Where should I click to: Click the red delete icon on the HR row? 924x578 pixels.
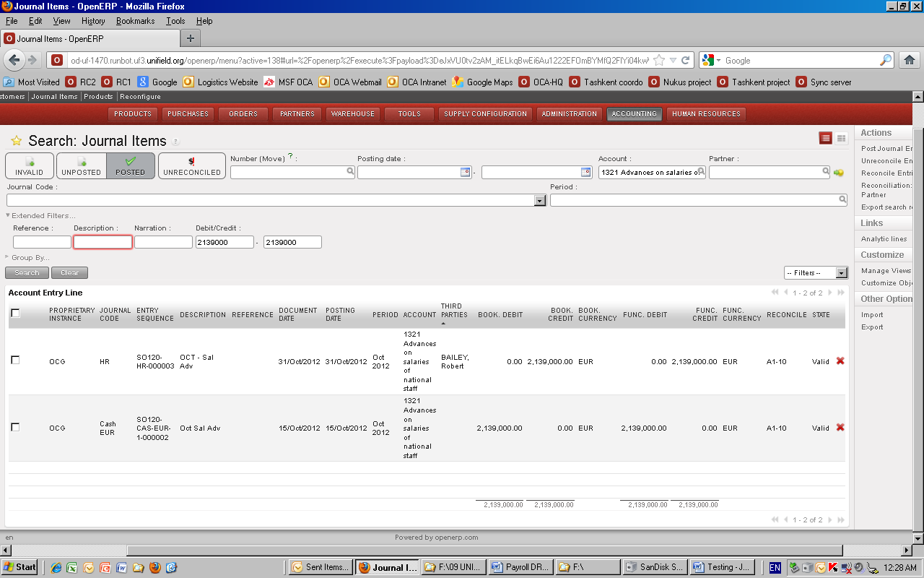click(840, 361)
